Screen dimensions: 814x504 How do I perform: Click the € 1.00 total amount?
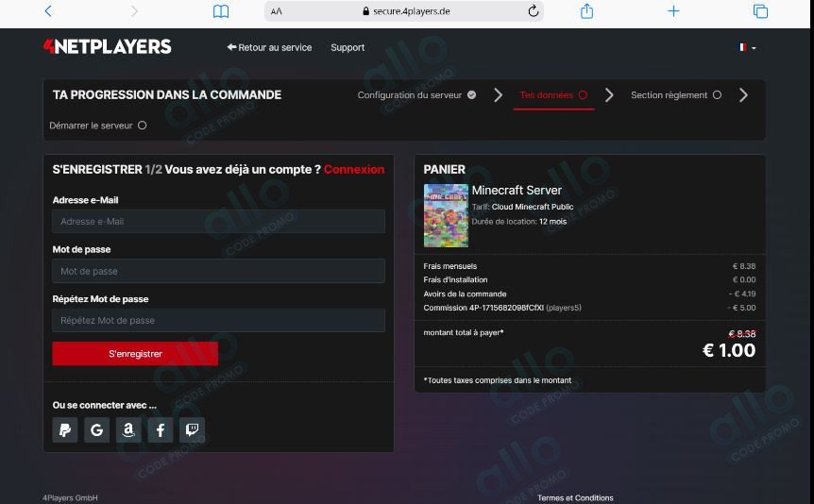tap(729, 350)
